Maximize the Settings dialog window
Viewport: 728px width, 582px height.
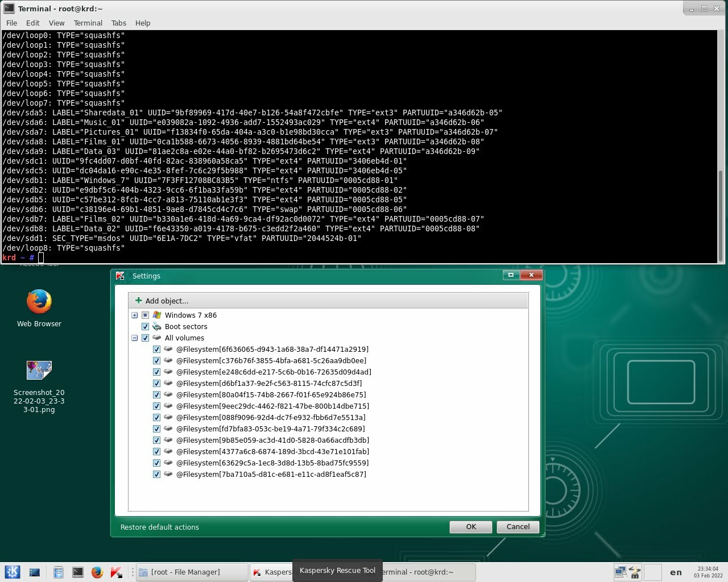(x=511, y=275)
